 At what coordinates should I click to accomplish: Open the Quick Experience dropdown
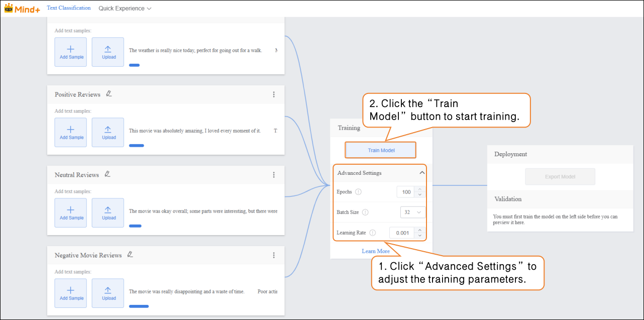point(125,9)
